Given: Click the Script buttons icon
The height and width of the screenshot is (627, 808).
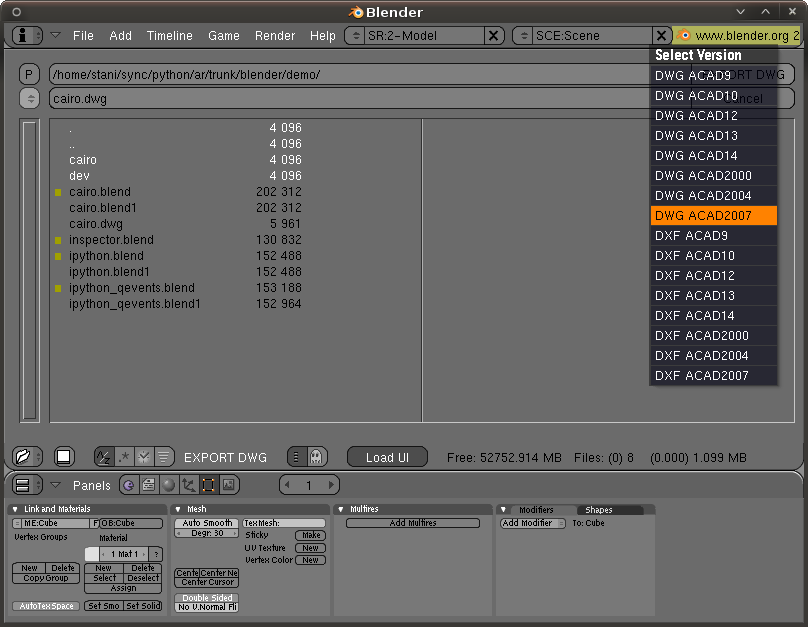Looking at the screenshot, I should [148, 485].
